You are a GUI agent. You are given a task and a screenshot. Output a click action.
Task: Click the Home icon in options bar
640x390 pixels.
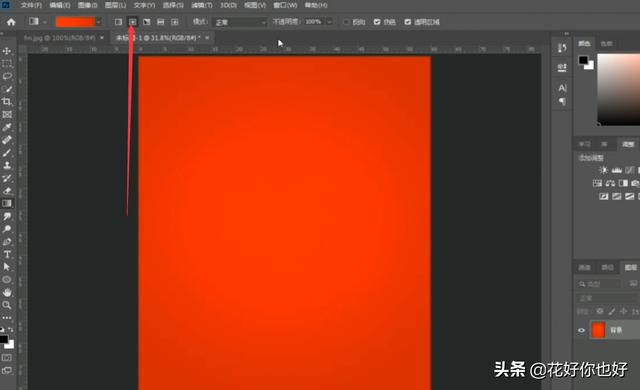(11, 22)
